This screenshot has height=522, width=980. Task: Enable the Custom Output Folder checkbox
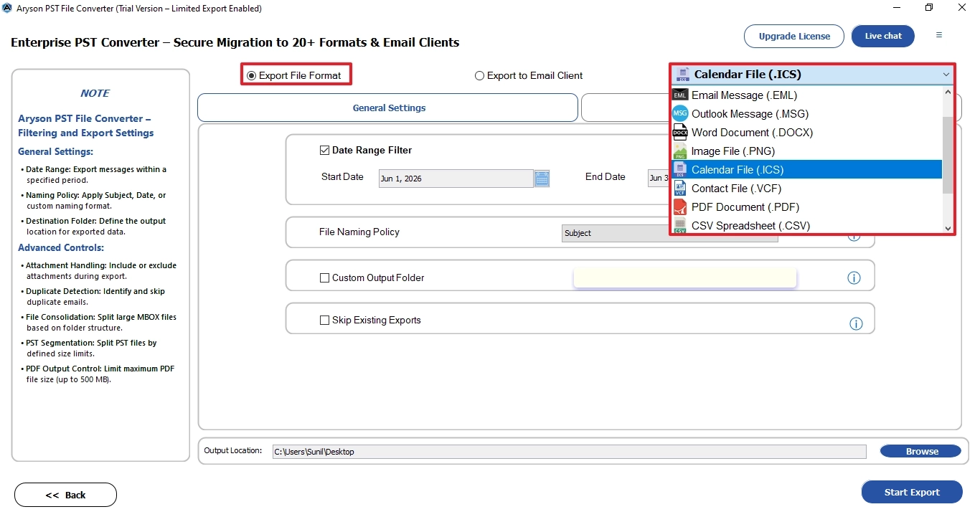point(324,278)
